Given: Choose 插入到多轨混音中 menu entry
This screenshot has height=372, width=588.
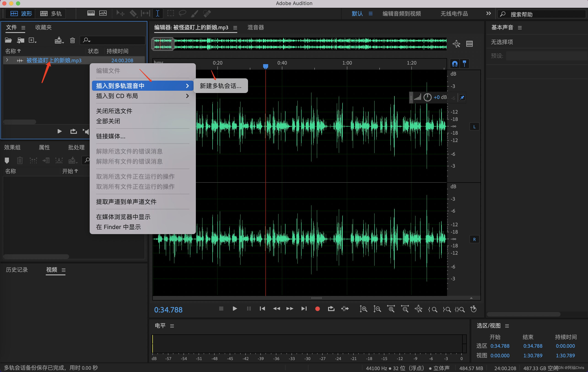Looking at the screenshot, I should point(143,86).
